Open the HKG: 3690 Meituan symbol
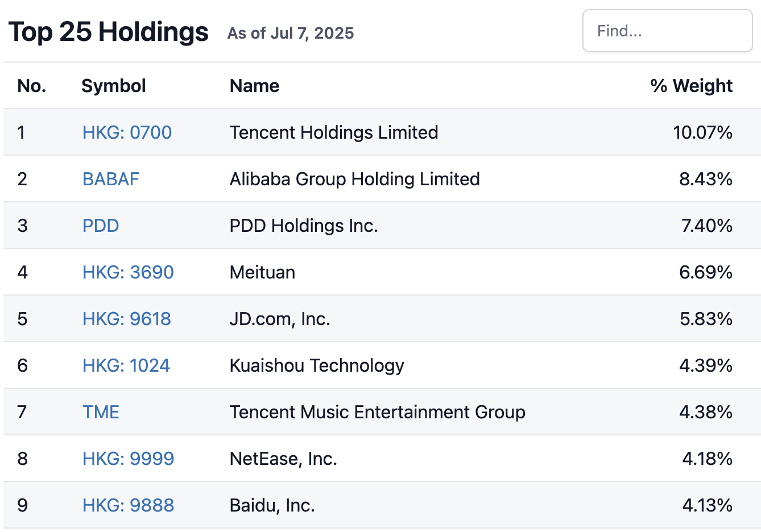This screenshot has width=761, height=532. [x=128, y=272]
